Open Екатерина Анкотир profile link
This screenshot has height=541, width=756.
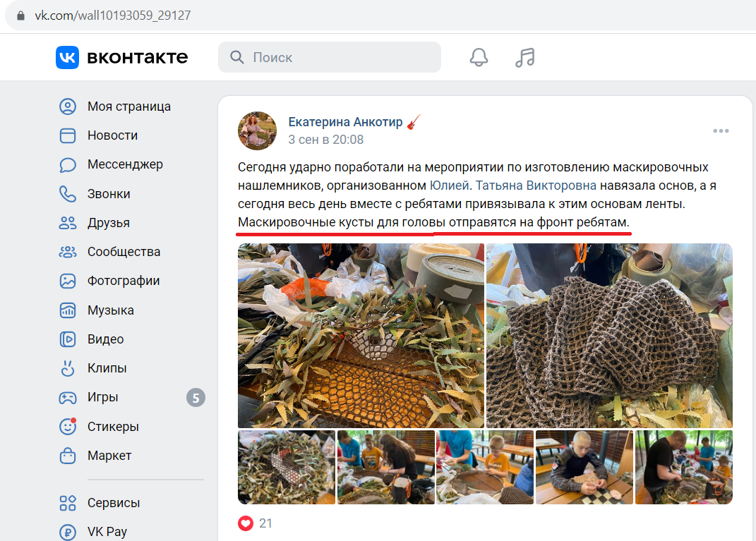pos(345,122)
